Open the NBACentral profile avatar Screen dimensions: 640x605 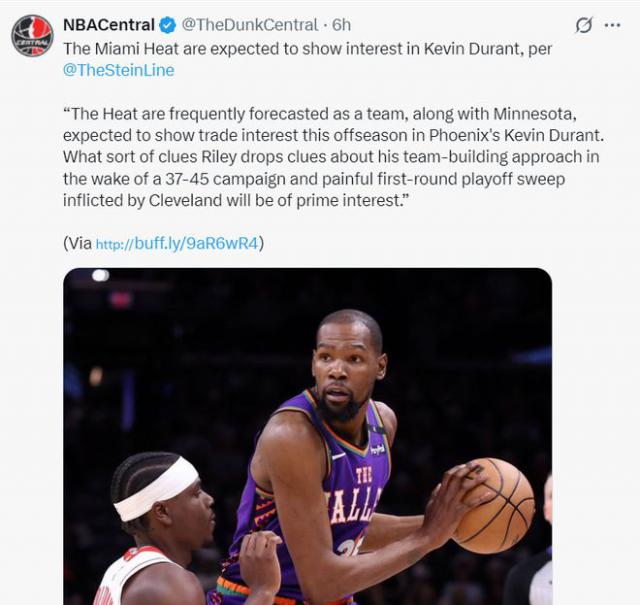click(x=32, y=35)
